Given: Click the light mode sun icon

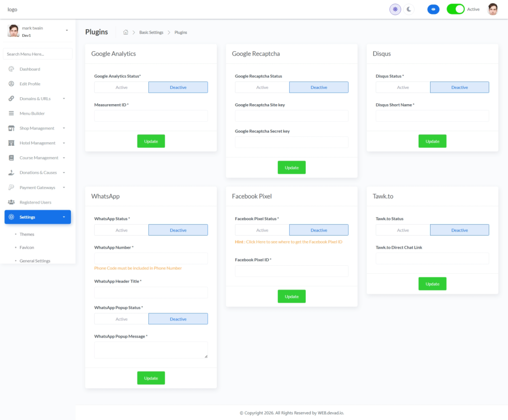Looking at the screenshot, I should coord(395,9).
